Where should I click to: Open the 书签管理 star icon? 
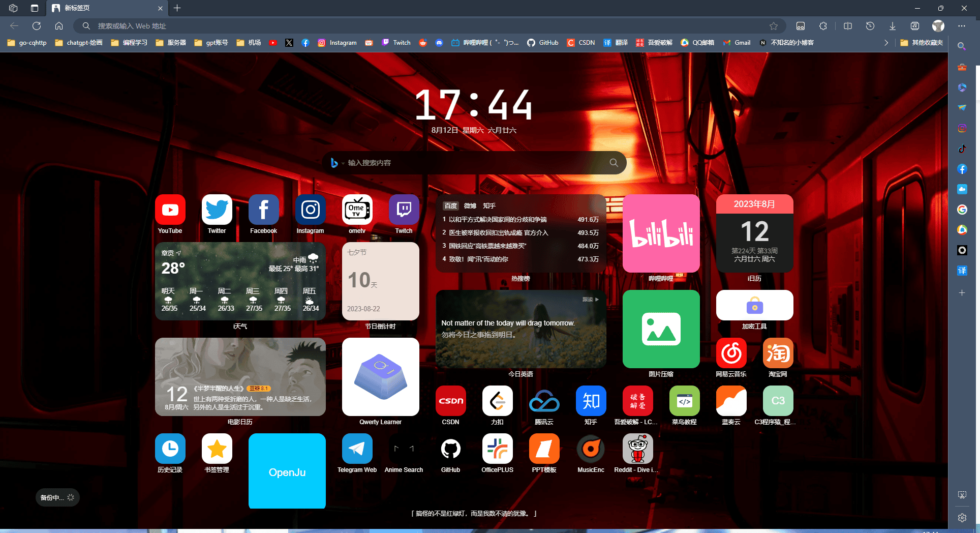(x=217, y=449)
